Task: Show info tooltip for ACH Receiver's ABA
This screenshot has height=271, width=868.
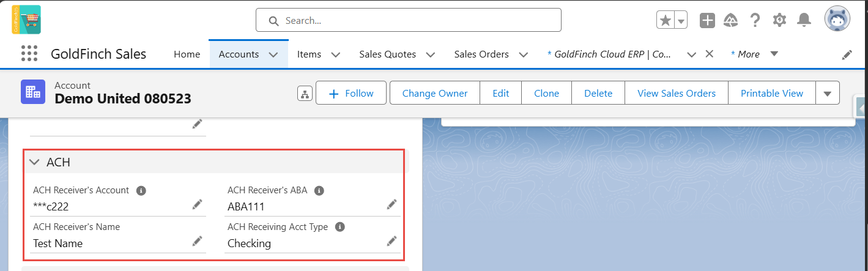Action: click(x=319, y=190)
